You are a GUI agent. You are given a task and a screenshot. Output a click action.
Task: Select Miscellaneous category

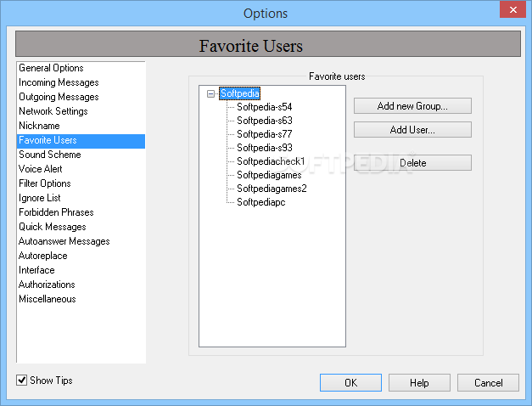pos(81,299)
